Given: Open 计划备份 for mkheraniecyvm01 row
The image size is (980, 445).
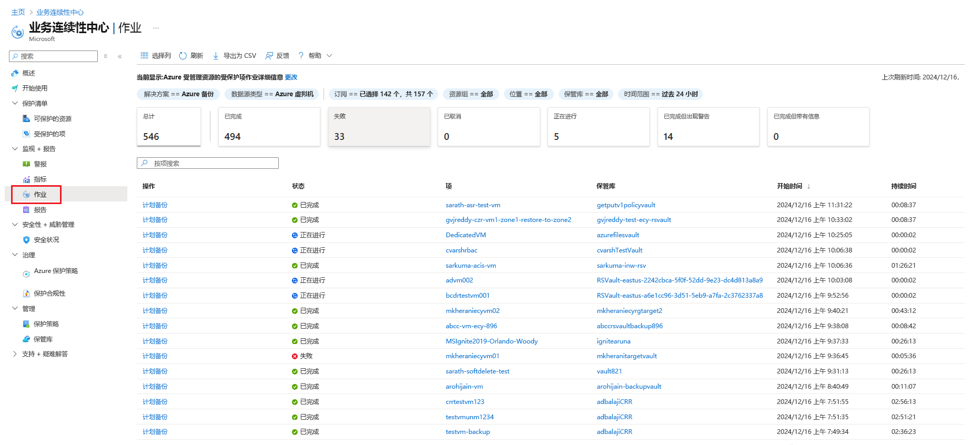Looking at the screenshot, I should coord(155,356).
